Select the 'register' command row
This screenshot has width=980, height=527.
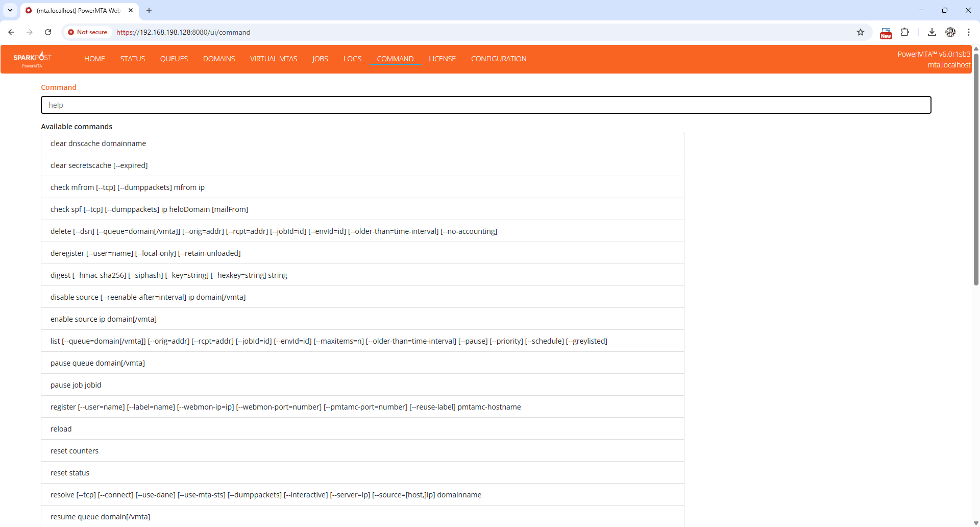pyautogui.click(x=362, y=407)
